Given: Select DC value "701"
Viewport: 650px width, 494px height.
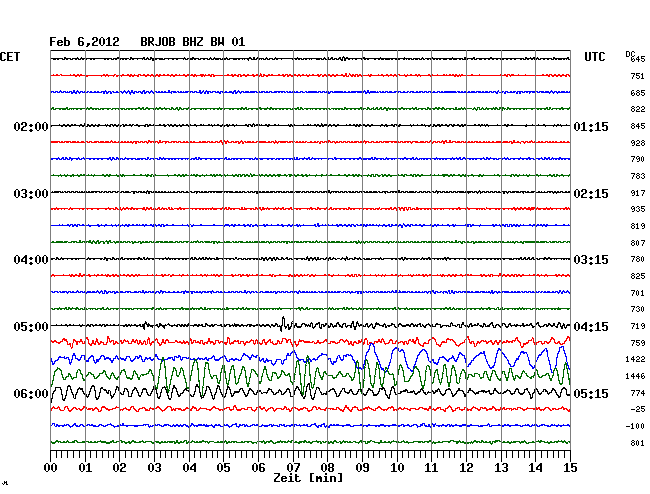Looking at the screenshot, I should coord(638,293).
